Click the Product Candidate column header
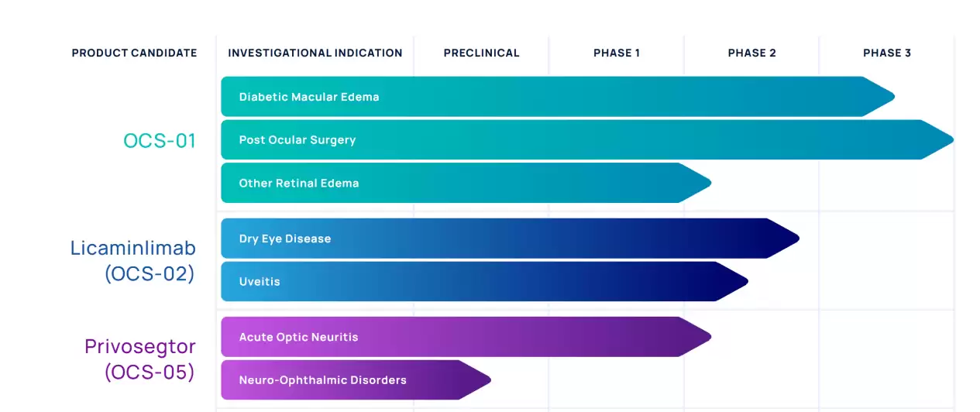The width and height of the screenshot is (980, 412). 134,53
